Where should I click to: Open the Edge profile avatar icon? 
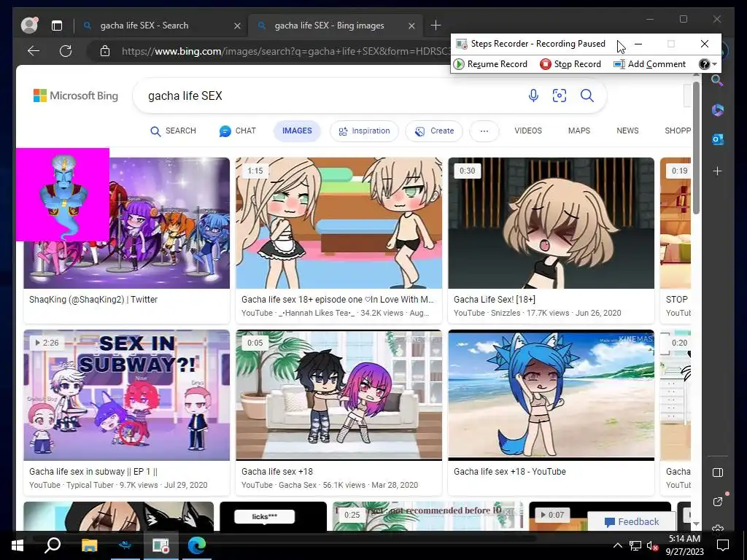point(29,26)
